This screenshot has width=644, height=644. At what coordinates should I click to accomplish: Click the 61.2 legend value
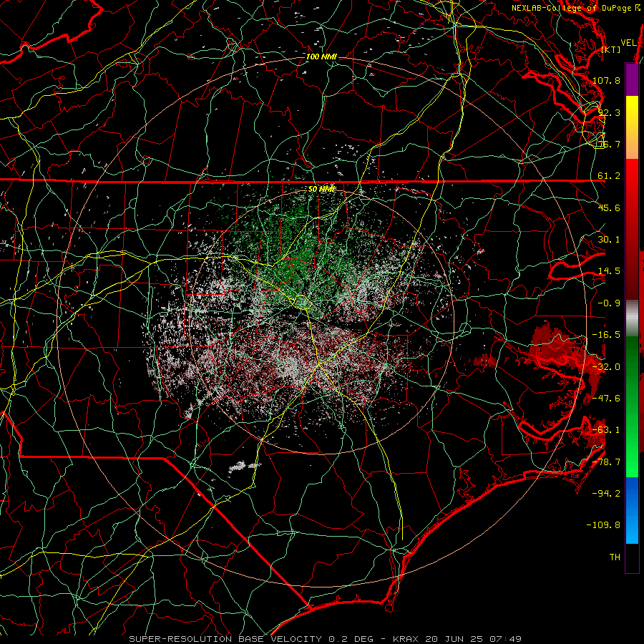[x=609, y=176]
